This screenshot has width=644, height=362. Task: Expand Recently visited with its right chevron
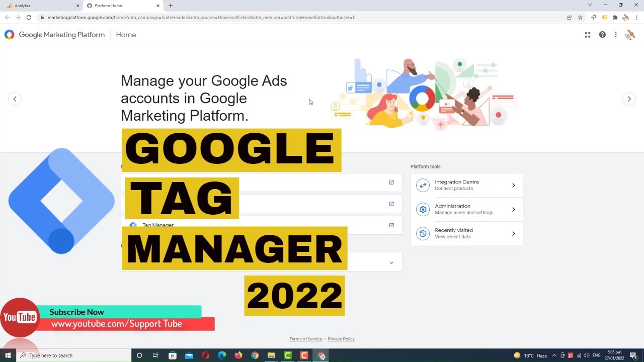click(x=514, y=234)
